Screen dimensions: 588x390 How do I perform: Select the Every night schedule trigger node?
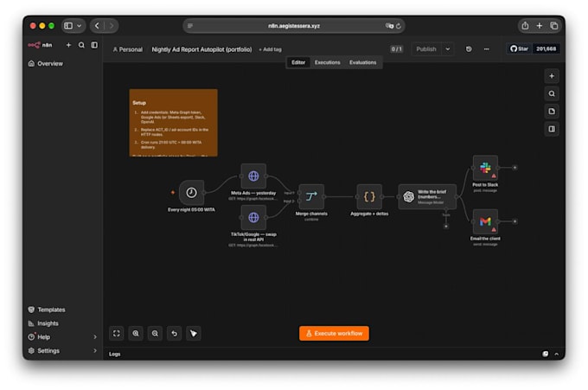coord(191,193)
